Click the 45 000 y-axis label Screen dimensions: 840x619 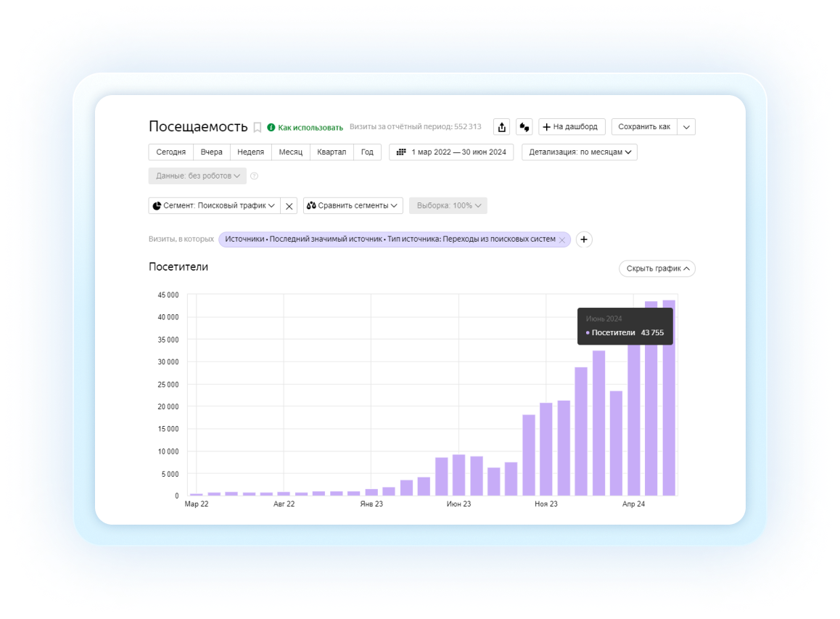(x=168, y=295)
